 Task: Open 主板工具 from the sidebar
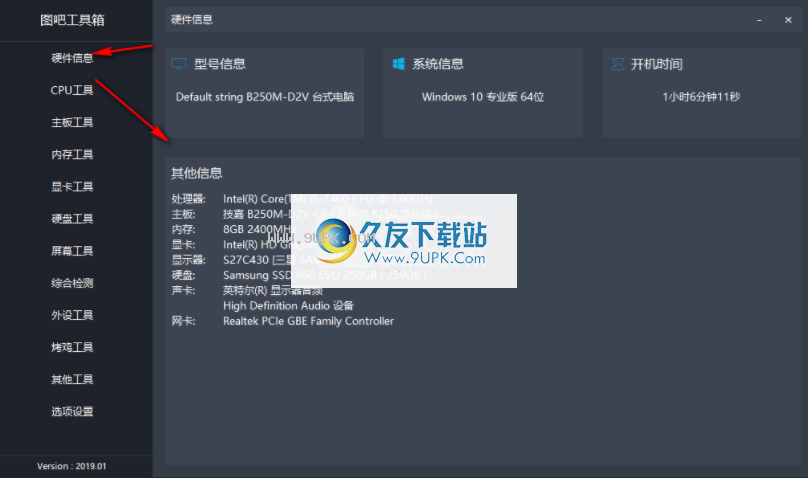pos(72,122)
